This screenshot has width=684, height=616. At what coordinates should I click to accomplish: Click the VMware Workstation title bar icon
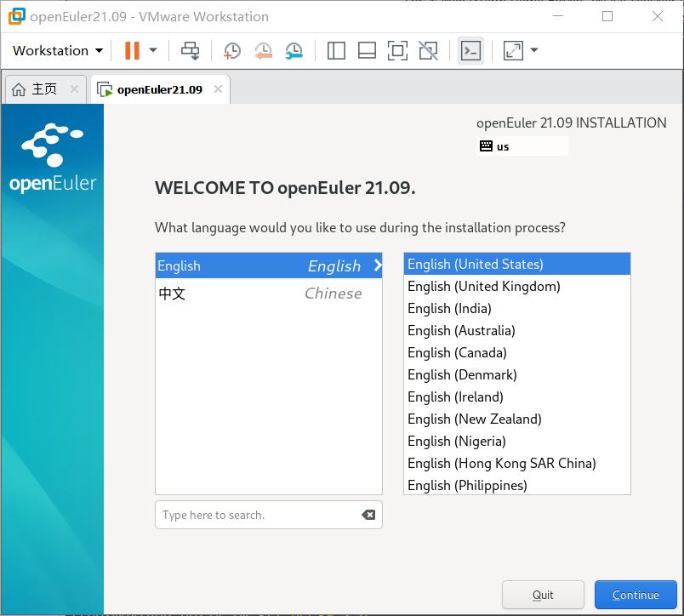pos(17,16)
